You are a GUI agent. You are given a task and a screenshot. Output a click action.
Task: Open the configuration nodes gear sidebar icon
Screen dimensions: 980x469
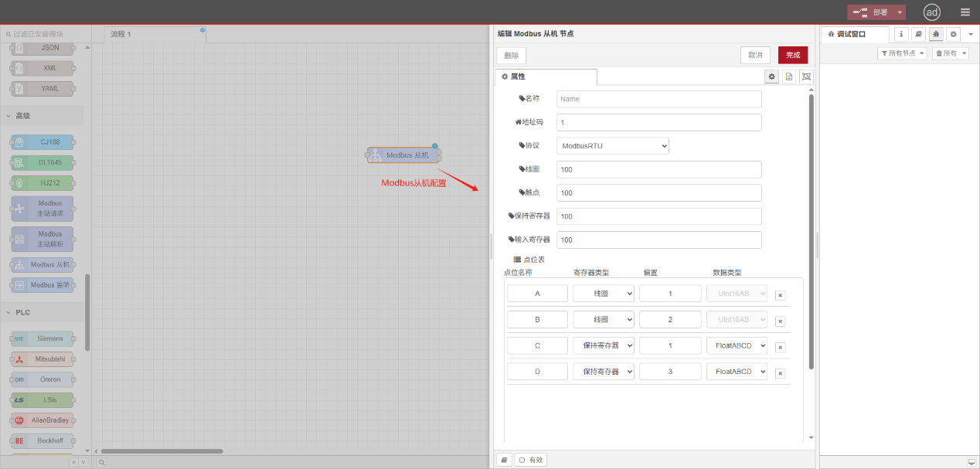[x=954, y=34]
